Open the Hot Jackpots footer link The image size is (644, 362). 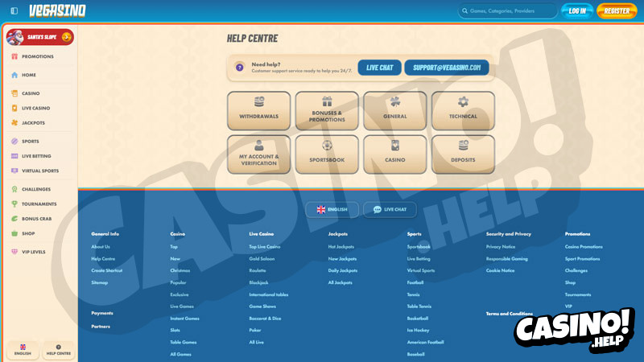(341, 247)
